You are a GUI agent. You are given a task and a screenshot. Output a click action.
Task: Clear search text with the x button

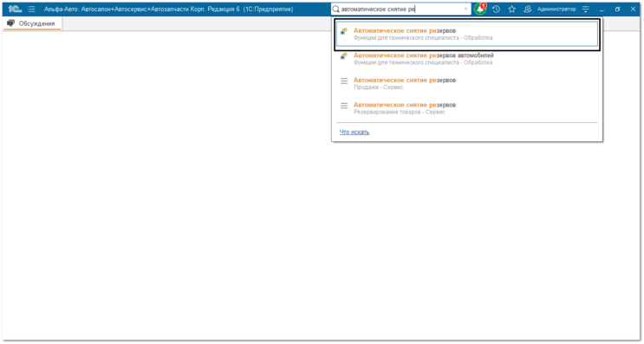(x=465, y=9)
